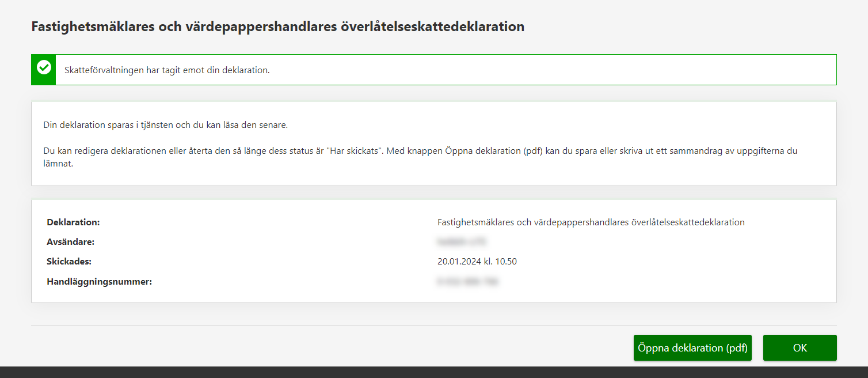868x378 pixels.
Task: Open the declaration as PDF
Action: (x=692, y=348)
